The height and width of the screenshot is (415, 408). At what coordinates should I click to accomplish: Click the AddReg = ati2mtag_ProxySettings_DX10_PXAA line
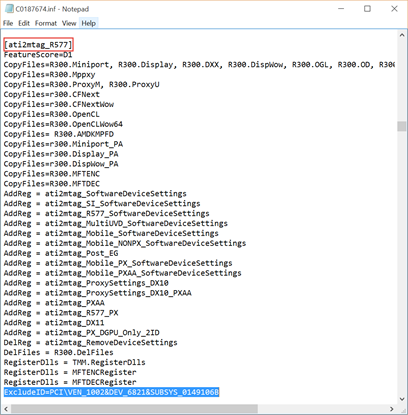click(98, 293)
